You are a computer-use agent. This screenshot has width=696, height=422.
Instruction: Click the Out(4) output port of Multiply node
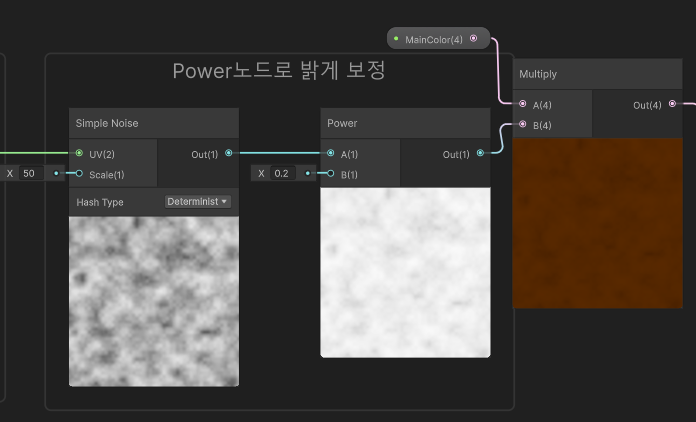(x=672, y=104)
